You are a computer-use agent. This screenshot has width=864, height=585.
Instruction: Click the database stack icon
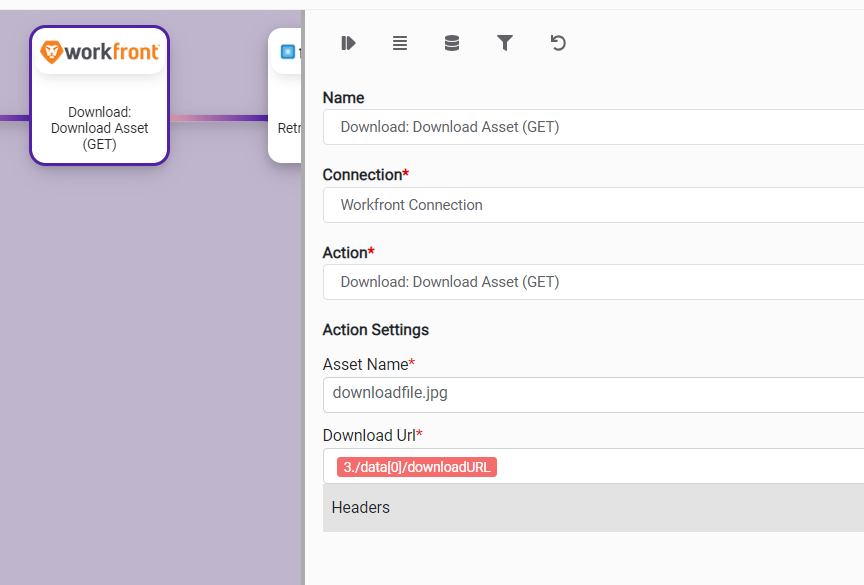pos(452,43)
